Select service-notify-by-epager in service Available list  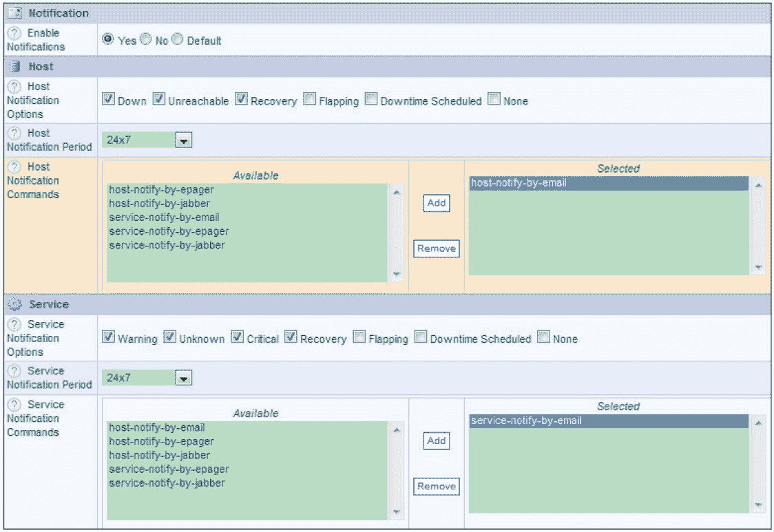169,469
